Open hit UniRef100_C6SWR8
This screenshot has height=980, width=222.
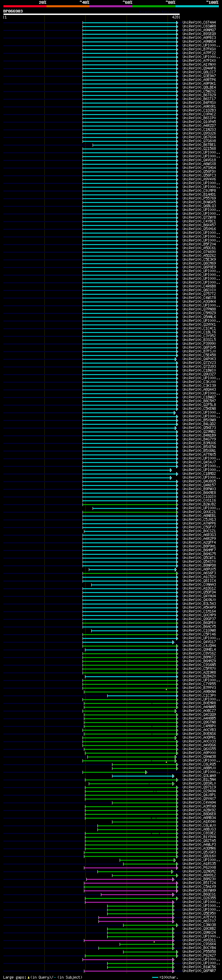[x=199, y=26]
